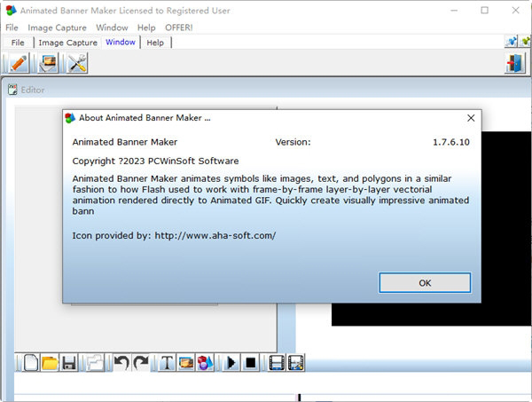Open settings with the wrench and screwdriver icon

(77, 63)
